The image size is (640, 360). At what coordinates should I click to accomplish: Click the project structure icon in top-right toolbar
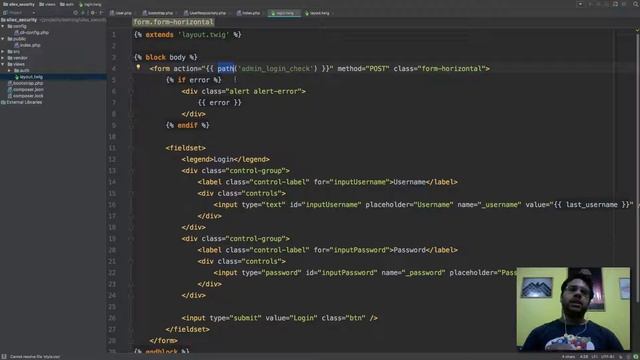(x=615, y=4)
